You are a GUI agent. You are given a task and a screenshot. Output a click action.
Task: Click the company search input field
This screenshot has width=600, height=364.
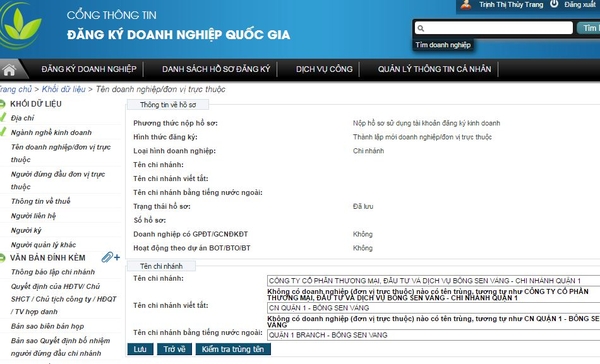click(x=494, y=28)
